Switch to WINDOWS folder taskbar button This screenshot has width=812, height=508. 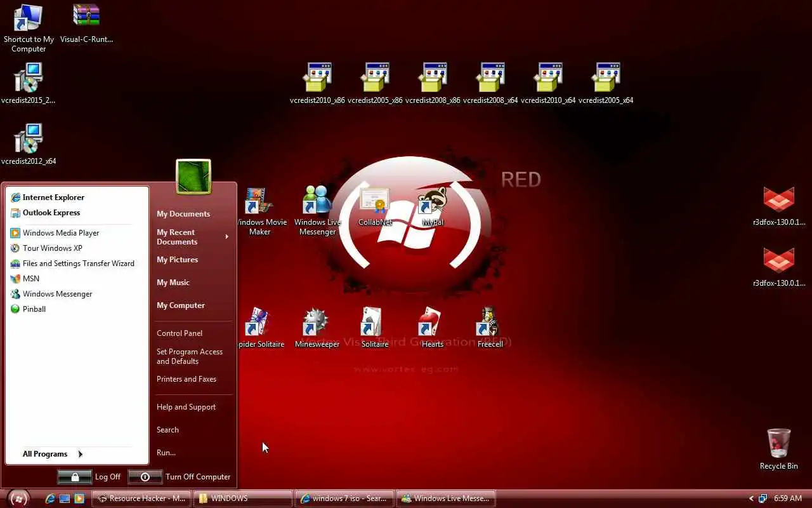(x=243, y=498)
